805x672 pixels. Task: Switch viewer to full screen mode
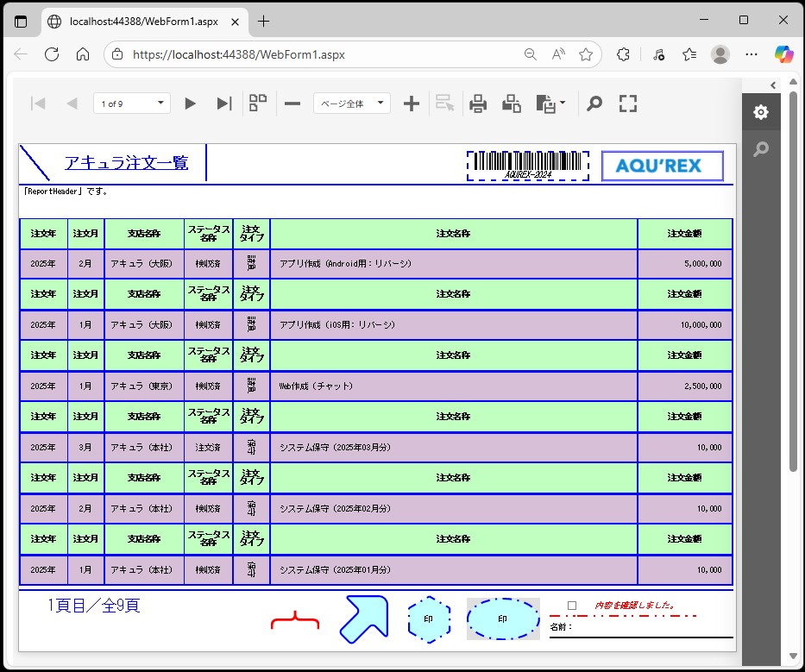[628, 104]
